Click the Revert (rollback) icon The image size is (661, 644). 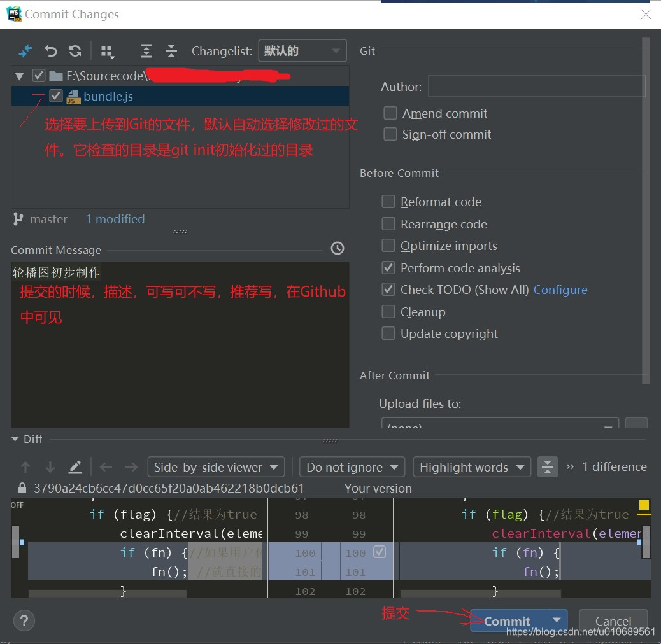(x=50, y=51)
